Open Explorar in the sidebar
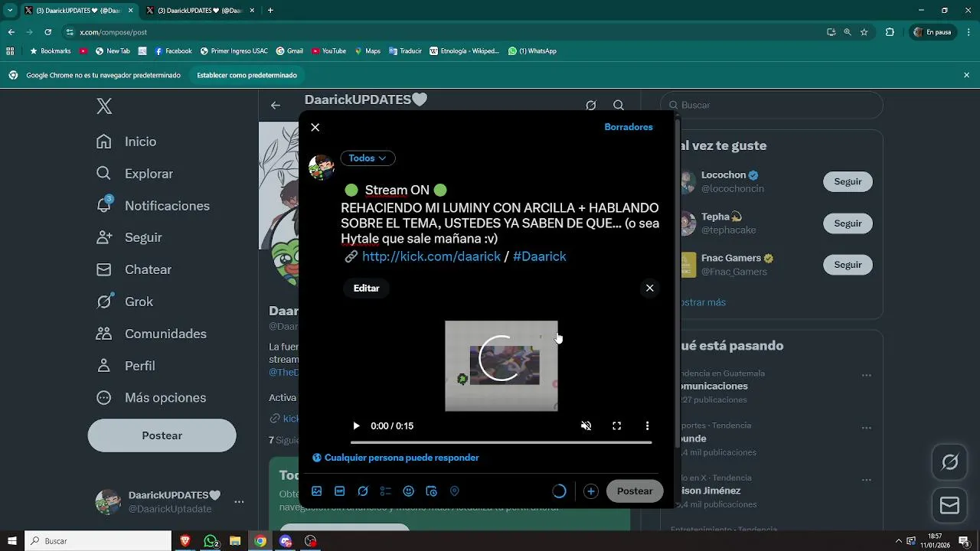Viewport: 980px width, 551px height. [135, 174]
